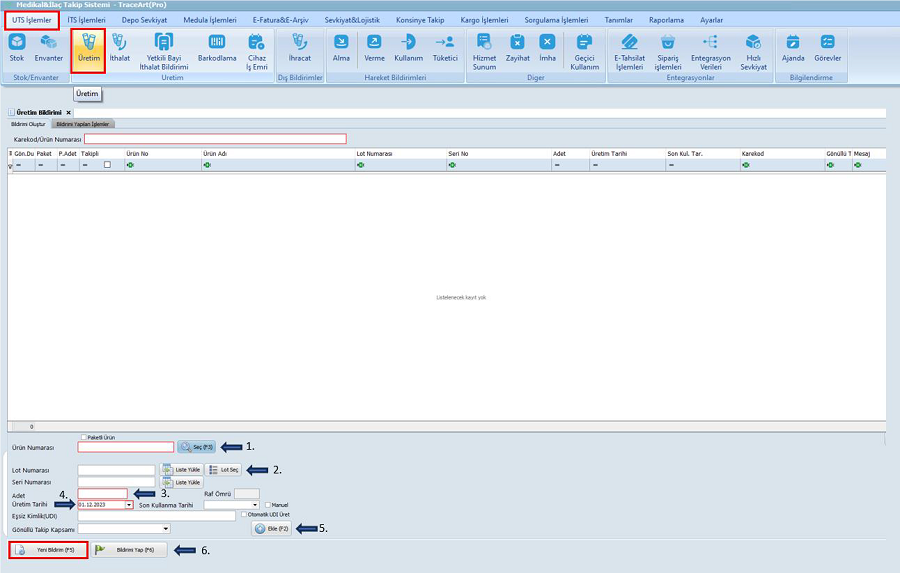Open the Ajanda icon
The width and height of the screenshot is (900, 573).
click(x=793, y=47)
